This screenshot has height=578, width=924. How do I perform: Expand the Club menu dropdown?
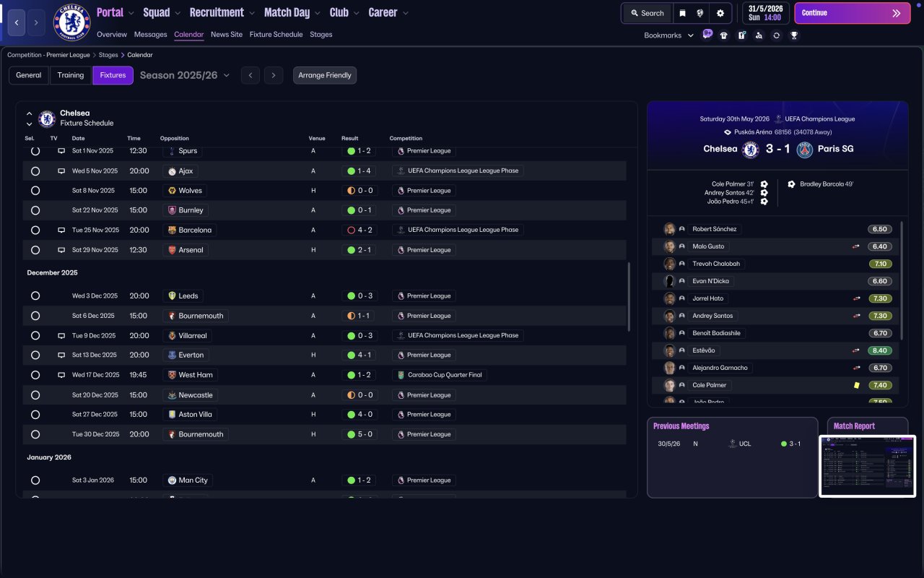(x=356, y=13)
